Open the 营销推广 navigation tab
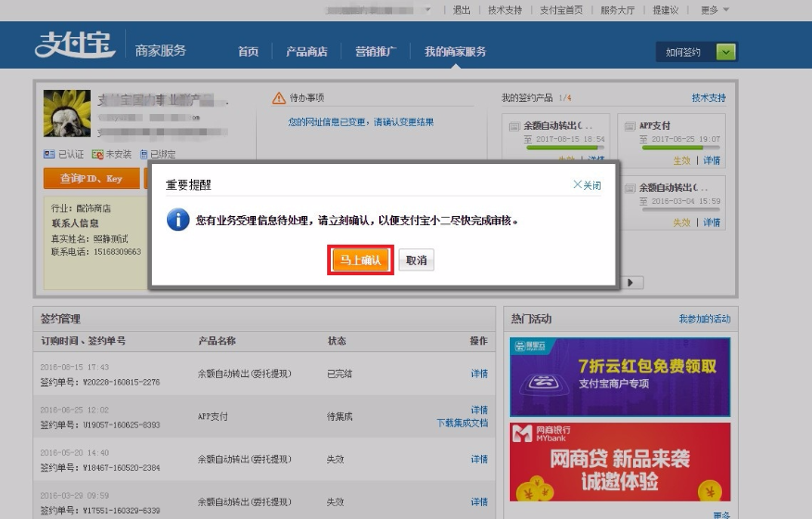The image size is (812, 519). pos(375,51)
